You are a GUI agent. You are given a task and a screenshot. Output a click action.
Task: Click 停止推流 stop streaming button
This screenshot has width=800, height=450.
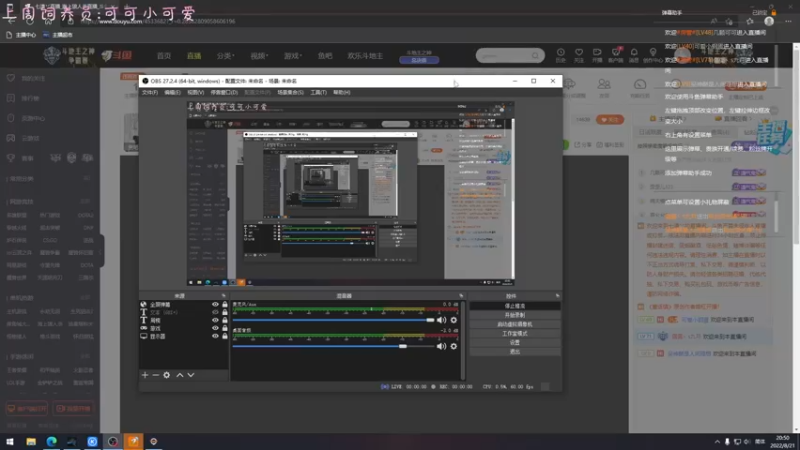tap(515, 306)
